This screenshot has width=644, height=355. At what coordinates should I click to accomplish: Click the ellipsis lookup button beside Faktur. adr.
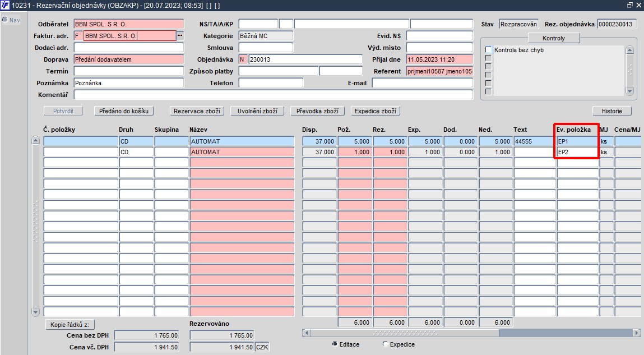click(180, 36)
